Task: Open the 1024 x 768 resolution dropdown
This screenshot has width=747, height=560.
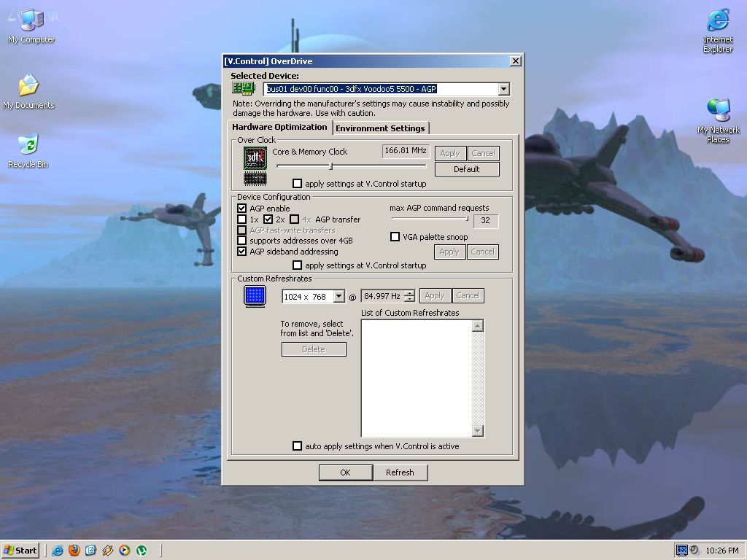Action: coord(338,297)
